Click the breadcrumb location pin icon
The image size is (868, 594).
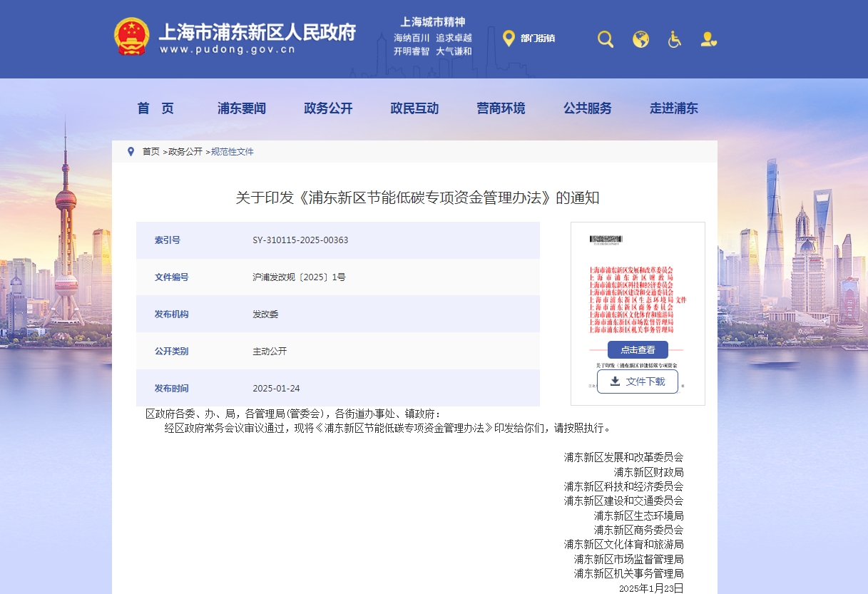pyautogui.click(x=131, y=152)
